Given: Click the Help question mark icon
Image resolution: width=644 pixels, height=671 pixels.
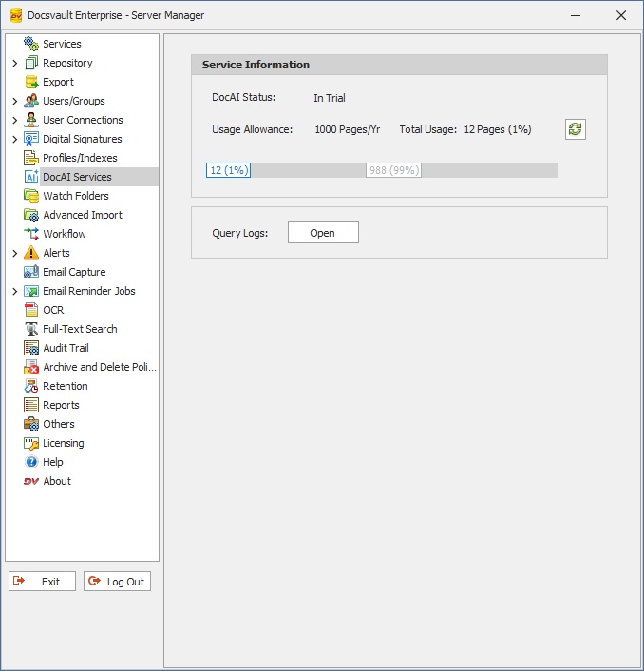Looking at the screenshot, I should 30,462.
